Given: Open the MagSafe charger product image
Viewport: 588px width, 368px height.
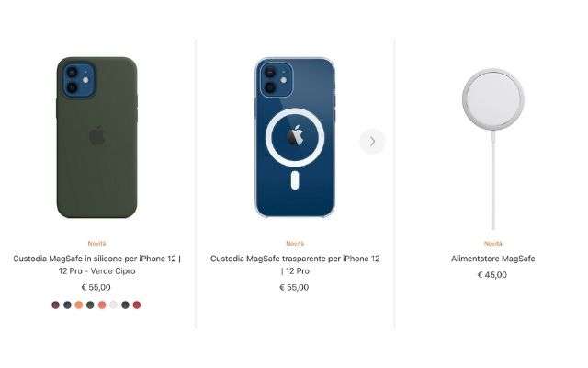Looking at the screenshot, I should tap(493, 149).
